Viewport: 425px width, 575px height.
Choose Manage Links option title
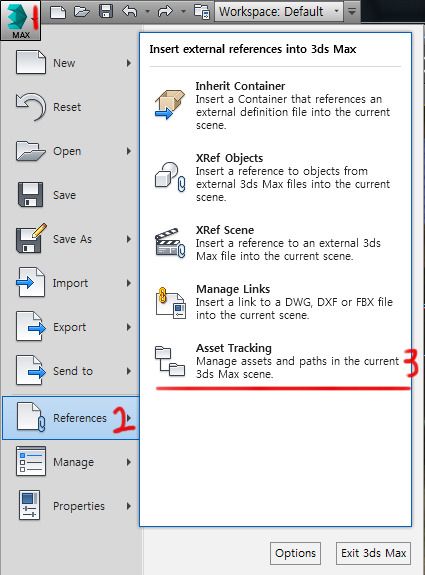tap(233, 289)
